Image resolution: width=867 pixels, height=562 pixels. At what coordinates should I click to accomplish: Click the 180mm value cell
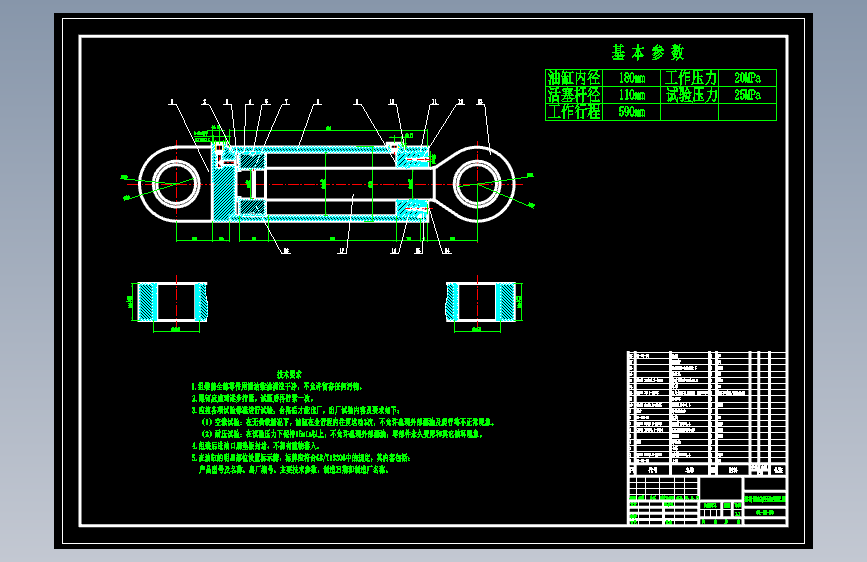coord(631,78)
